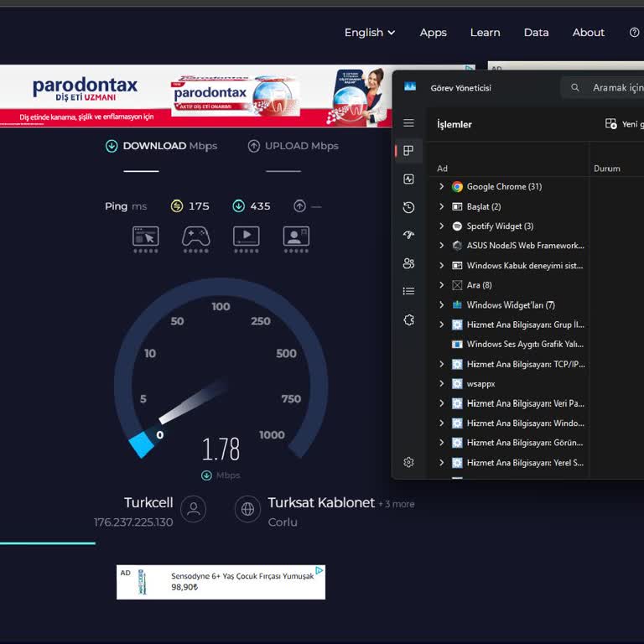Viewport: 644px width, 644px height.
Task: Open the Task Manager hamburger navigation menu
Action: pyautogui.click(x=408, y=122)
